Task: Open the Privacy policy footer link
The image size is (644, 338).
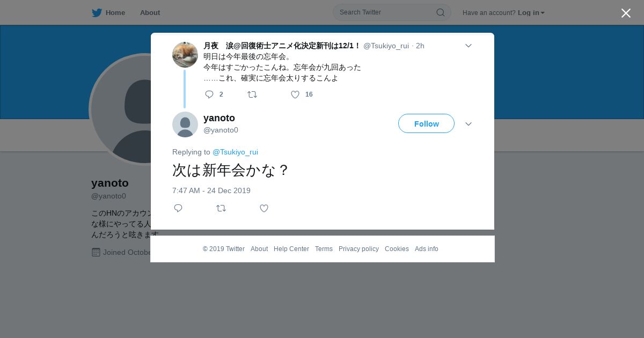Action: coord(358,249)
